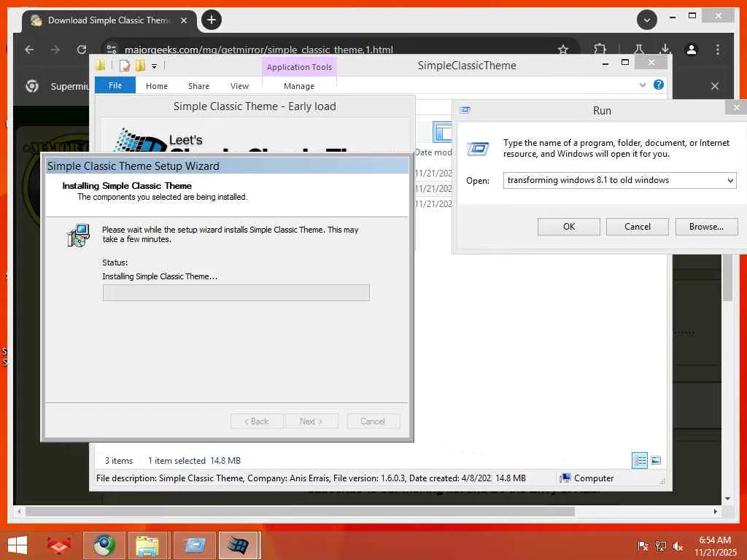Click the browser horizontal scrollbar
Viewport: 747px width, 560px height.
300,511
